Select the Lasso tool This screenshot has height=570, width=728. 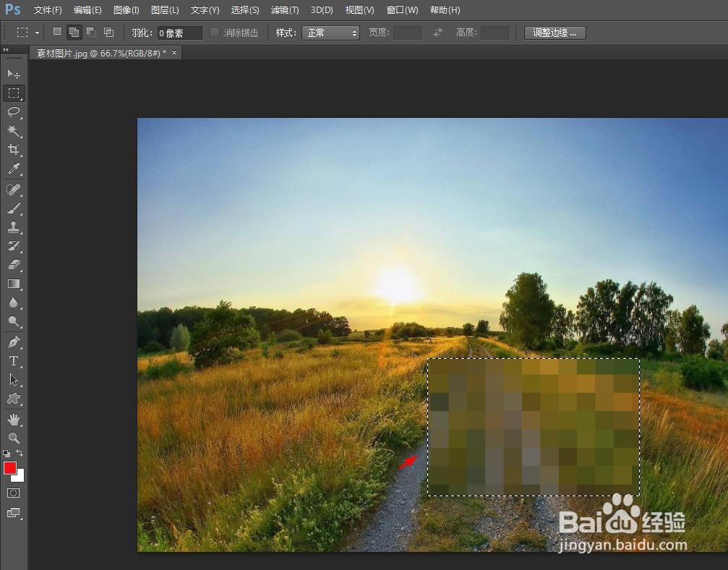pyautogui.click(x=13, y=112)
